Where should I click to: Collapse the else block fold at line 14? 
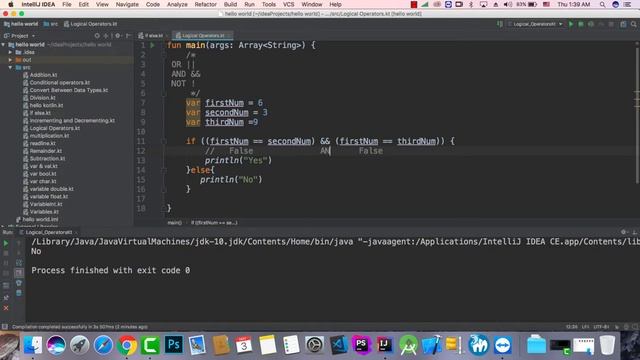click(x=164, y=170)
